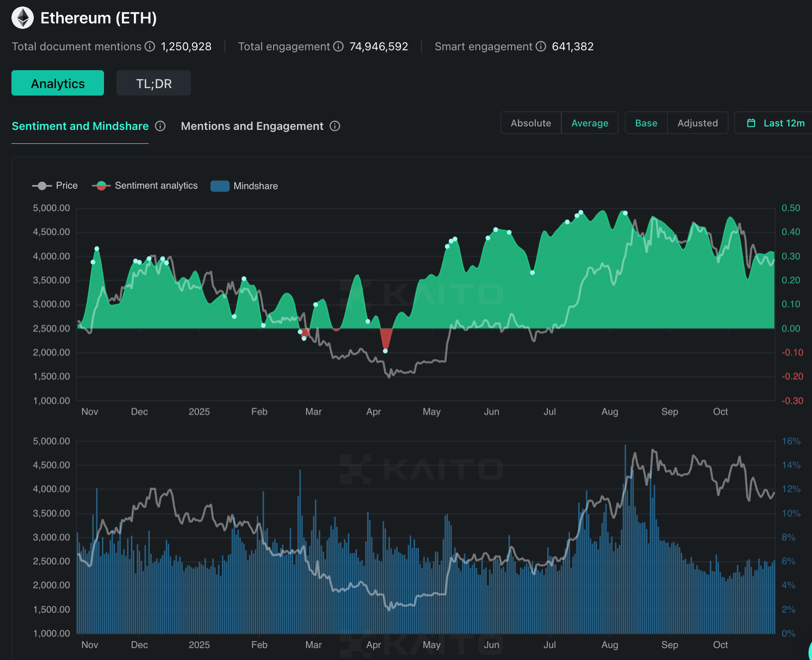This screenshot has width=812, height=660.
Task: Open info icon beside Smart engagement
Action: (x=541, y=46)
